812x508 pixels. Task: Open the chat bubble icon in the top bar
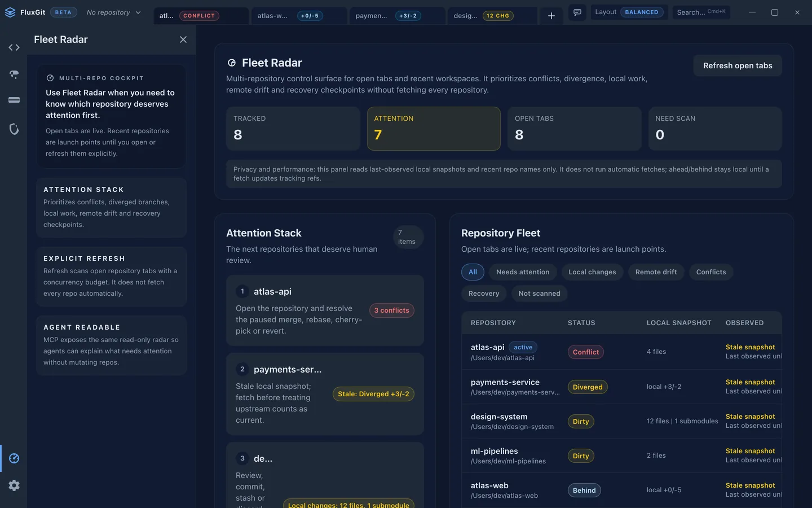point(577,12)
